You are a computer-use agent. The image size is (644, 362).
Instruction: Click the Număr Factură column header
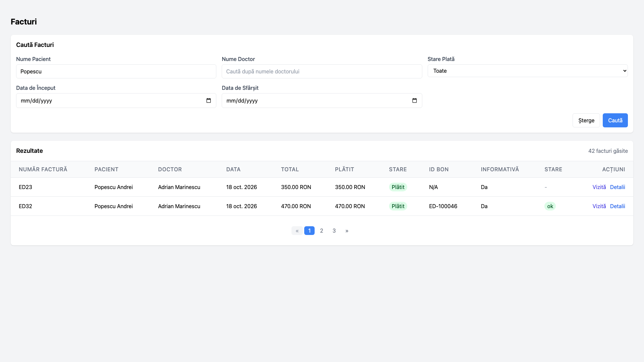click(43, 169)
